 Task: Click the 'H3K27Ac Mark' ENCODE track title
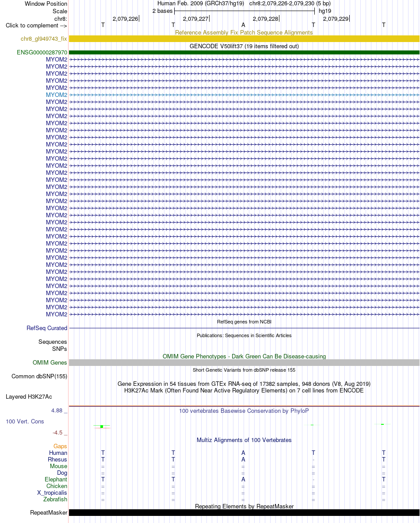pos(244,391)
